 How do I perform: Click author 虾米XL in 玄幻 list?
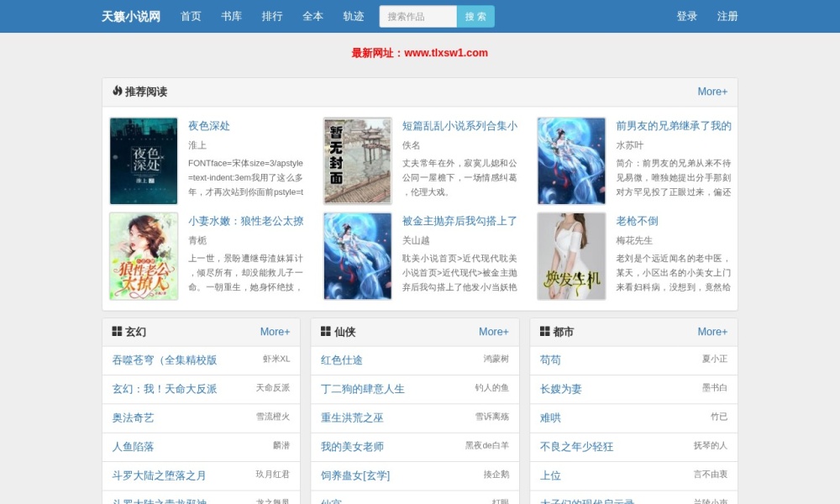(x=276, y=359)
